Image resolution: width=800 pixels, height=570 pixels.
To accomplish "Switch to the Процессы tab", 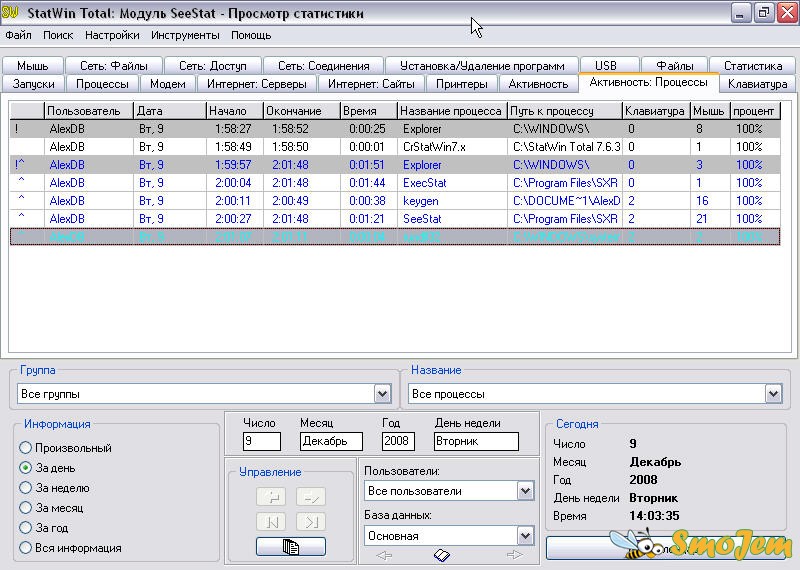I will pos(102,84).
